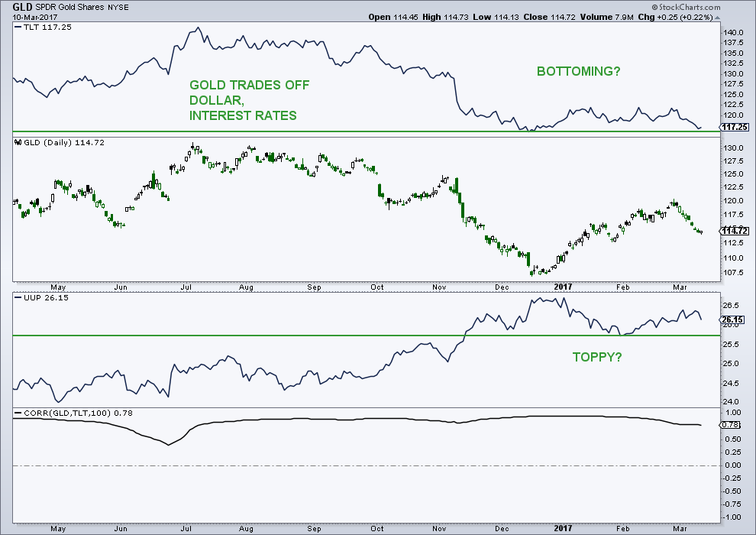756x535 pixels.
Task: Click the 24.0 tick on UUP axis
Action: tap(731, 402)
